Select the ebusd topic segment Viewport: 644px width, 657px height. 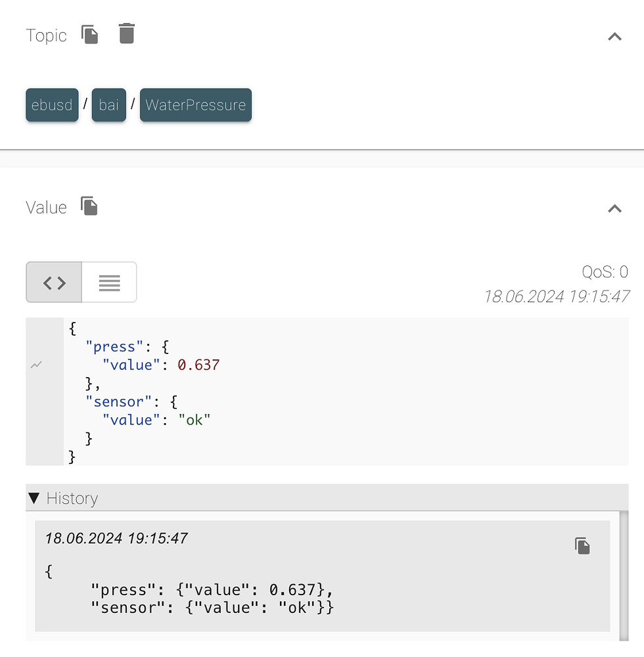(x=52, y=104)
